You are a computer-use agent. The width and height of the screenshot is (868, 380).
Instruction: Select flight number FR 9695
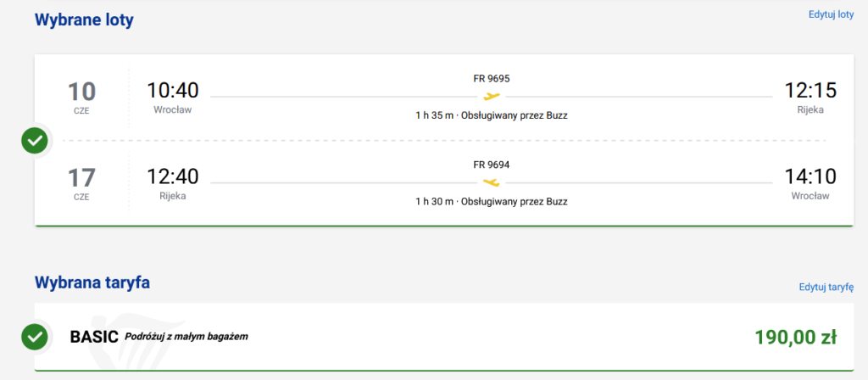(x=492, y=78)
